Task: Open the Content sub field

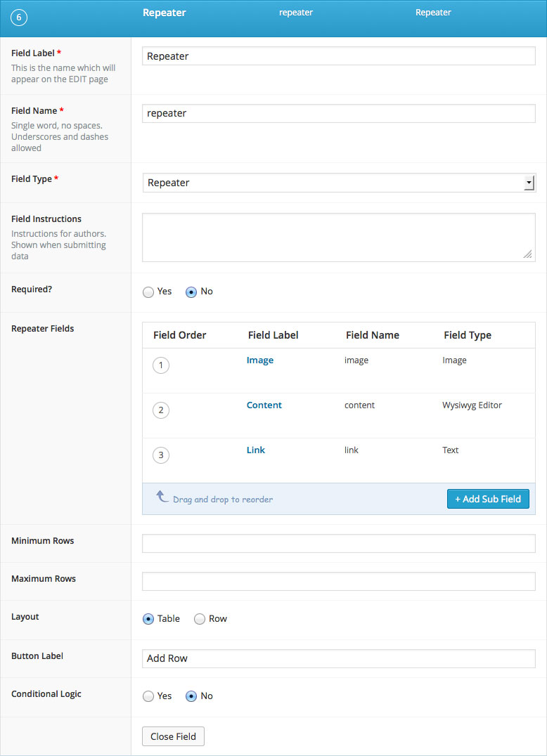Action: coord(264,405)
